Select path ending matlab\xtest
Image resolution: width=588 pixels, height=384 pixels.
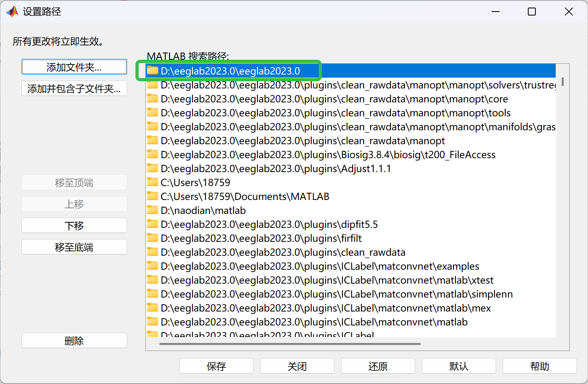point(351,280)
